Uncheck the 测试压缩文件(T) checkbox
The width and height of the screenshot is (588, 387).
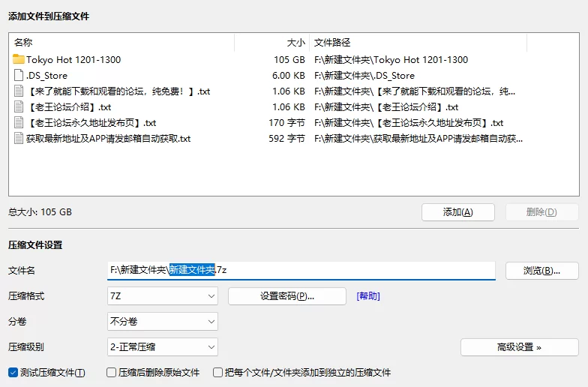[x=13, y=372]
